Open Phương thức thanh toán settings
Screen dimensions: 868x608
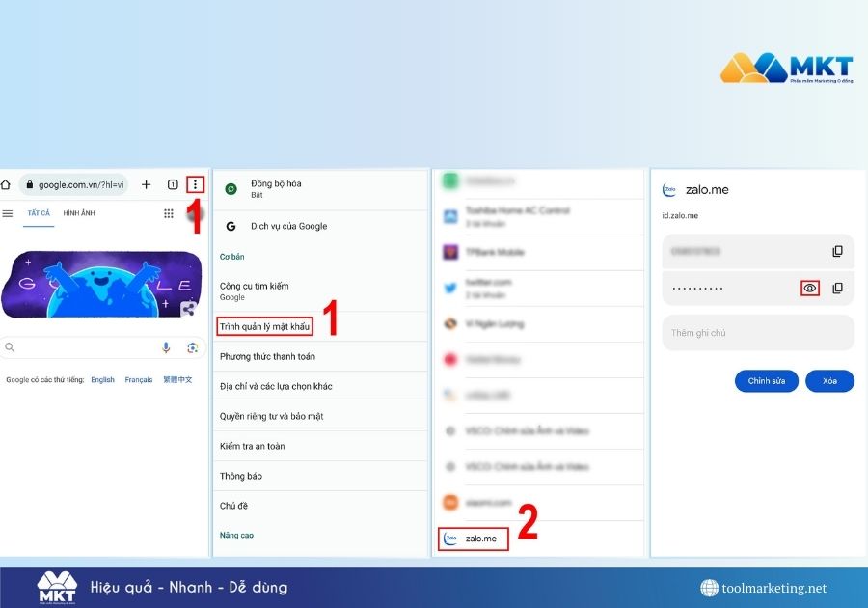coord(267,356)
